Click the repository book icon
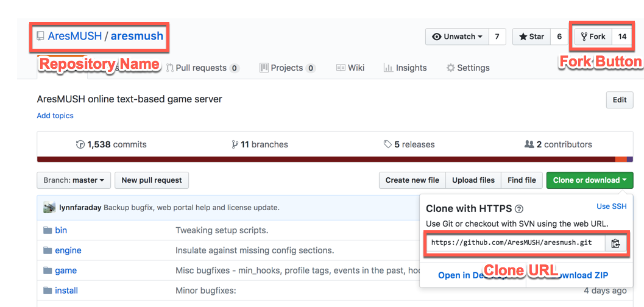The image size is (644, 307). 40,36
